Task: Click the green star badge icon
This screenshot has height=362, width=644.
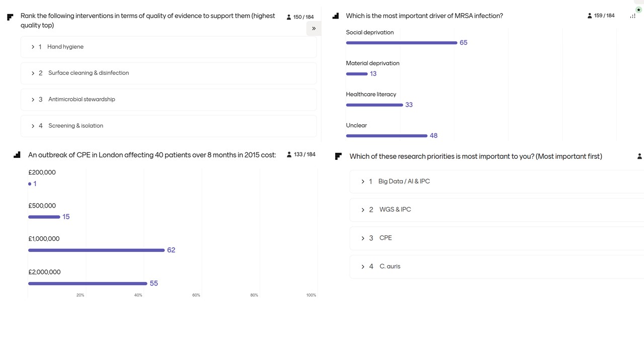Action: tap(638, 10)
